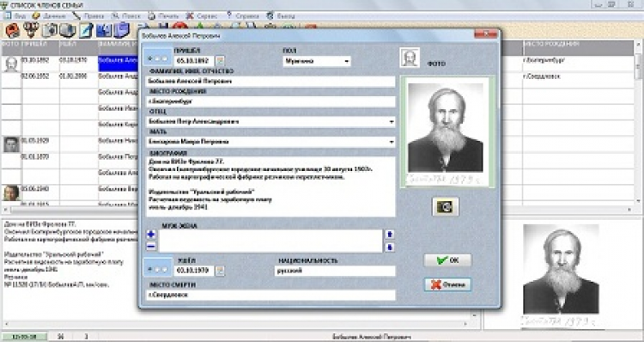The image size is (644, 342).
Task: Click the camera icon button below the portrait
Action: click(445, 206)
